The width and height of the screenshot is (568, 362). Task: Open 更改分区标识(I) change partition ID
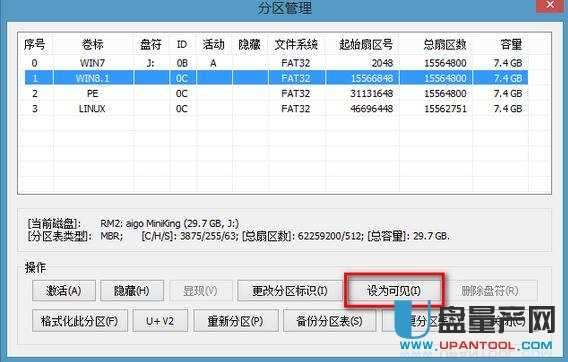tap(290, 291)
